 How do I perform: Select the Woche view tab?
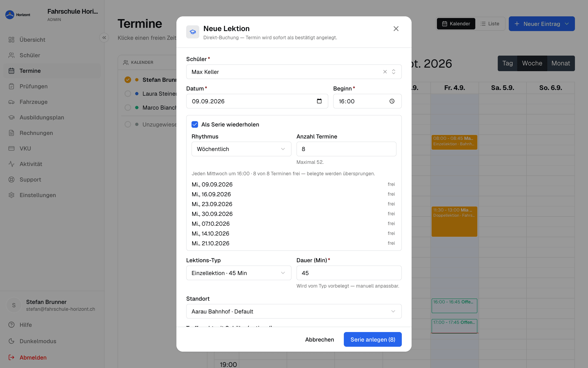tap(532, 63)
